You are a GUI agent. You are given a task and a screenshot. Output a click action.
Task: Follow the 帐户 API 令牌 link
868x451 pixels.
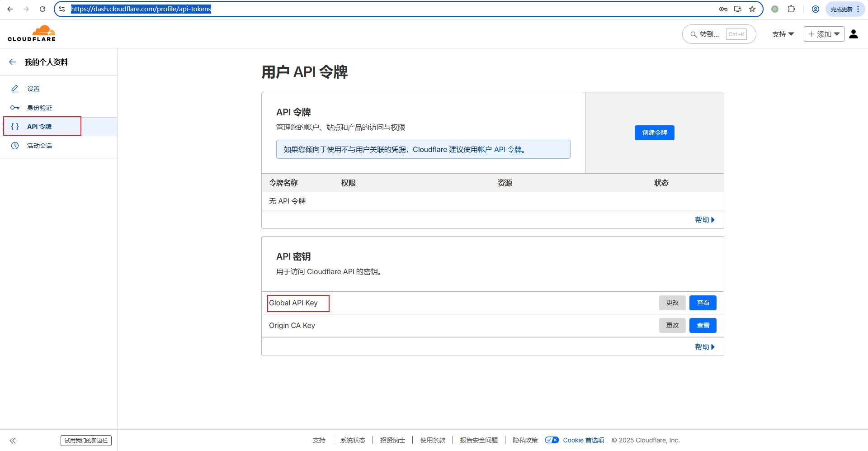point(500,150)
